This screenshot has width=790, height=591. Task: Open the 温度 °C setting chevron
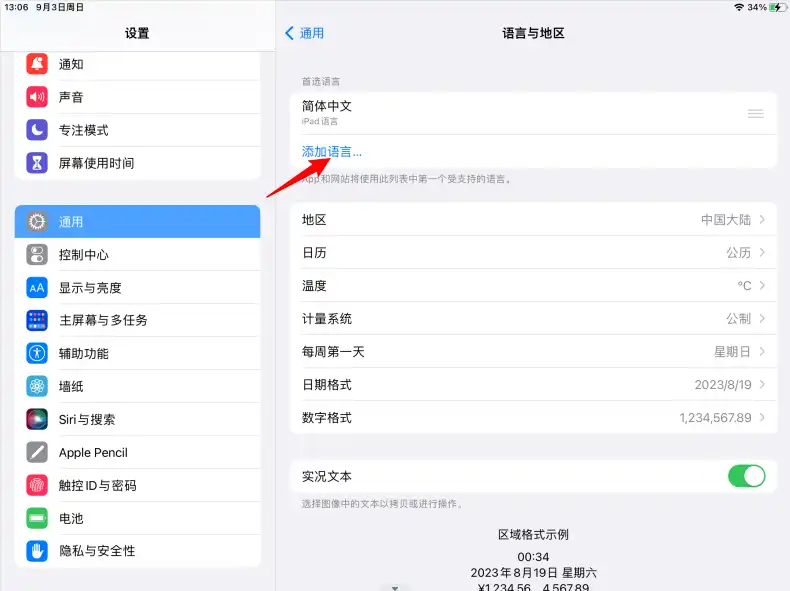[x=762, y=286]
